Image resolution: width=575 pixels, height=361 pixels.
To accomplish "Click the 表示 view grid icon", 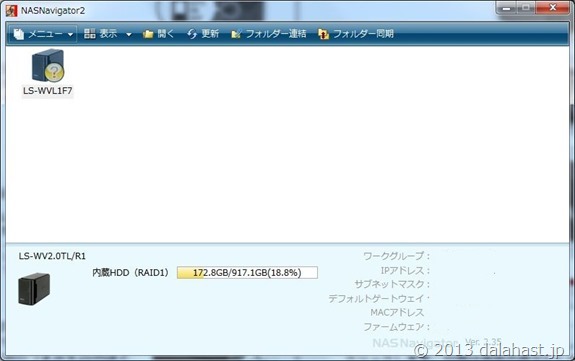I will click(90, 34).
